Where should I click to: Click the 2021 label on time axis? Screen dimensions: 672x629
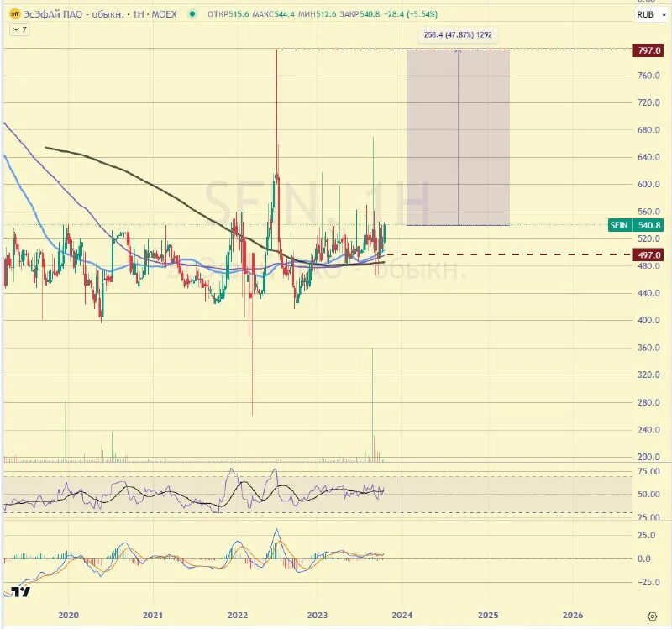click(153, 616)
